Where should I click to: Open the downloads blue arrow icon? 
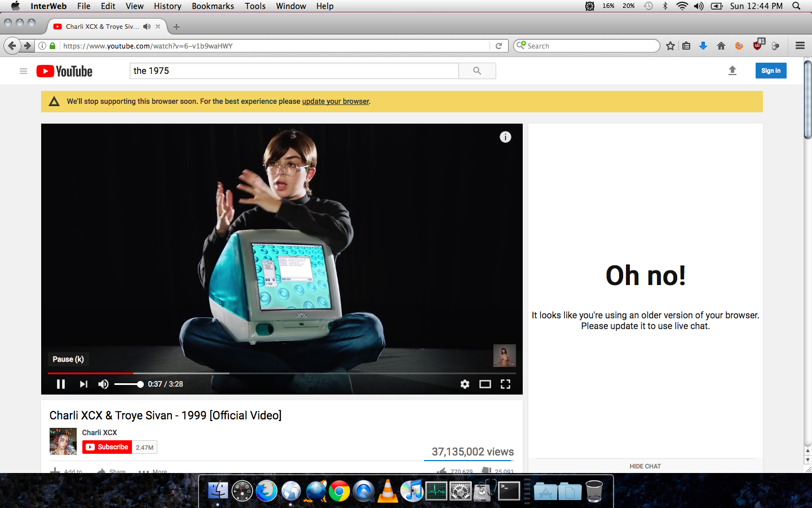(x=703, y=46)
